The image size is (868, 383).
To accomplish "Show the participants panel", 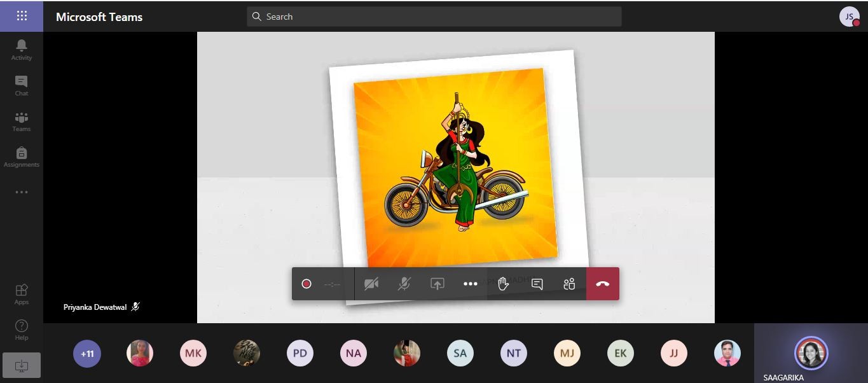I will 569,284.
